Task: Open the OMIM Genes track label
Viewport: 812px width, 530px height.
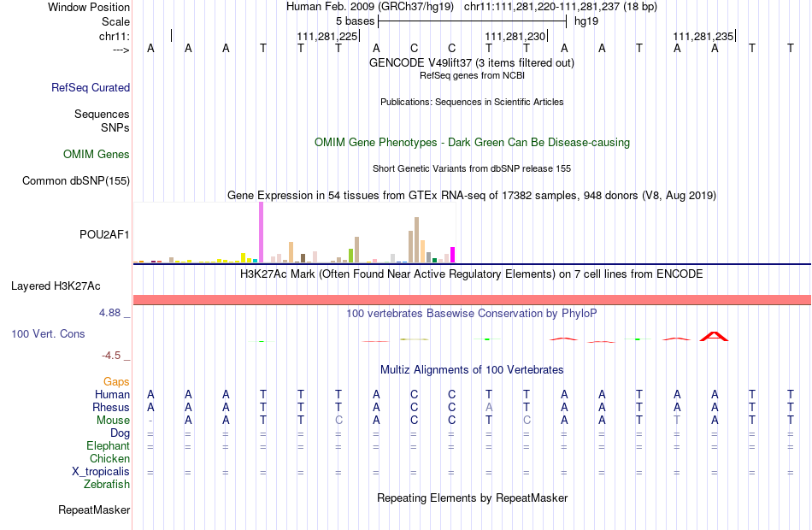Action: [97, 155]
